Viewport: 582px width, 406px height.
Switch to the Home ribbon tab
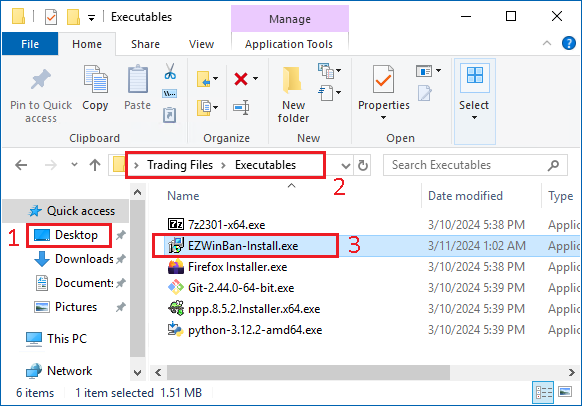point(87,44)
